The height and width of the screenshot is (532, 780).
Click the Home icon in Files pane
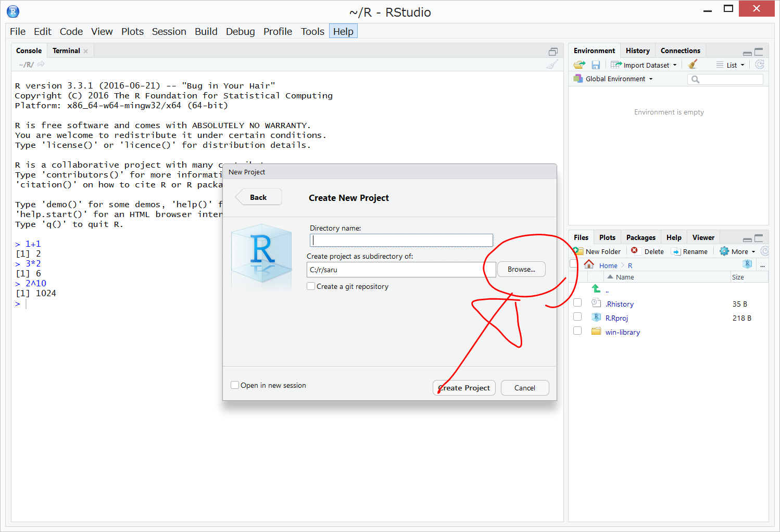point(589,265)
